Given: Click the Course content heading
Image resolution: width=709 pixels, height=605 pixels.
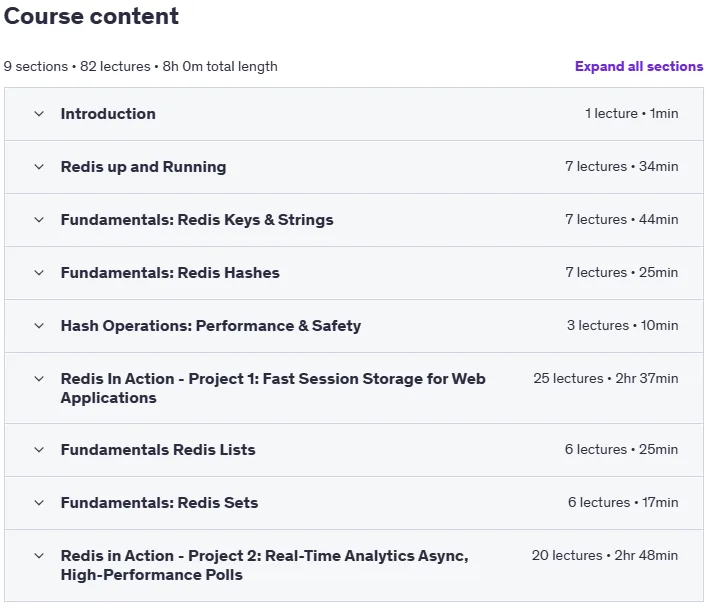Looking at the screenshot, I should [x=91, y=16].
